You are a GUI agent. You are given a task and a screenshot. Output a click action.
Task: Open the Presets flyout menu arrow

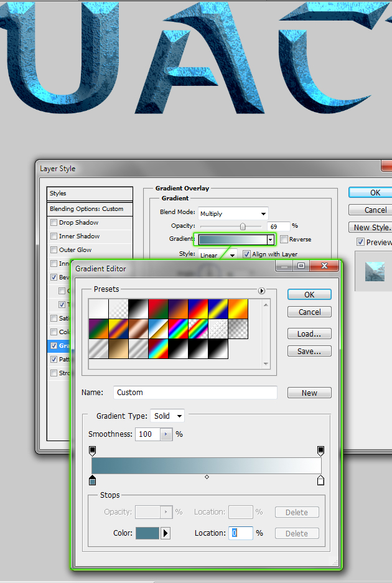coord(261,291)
